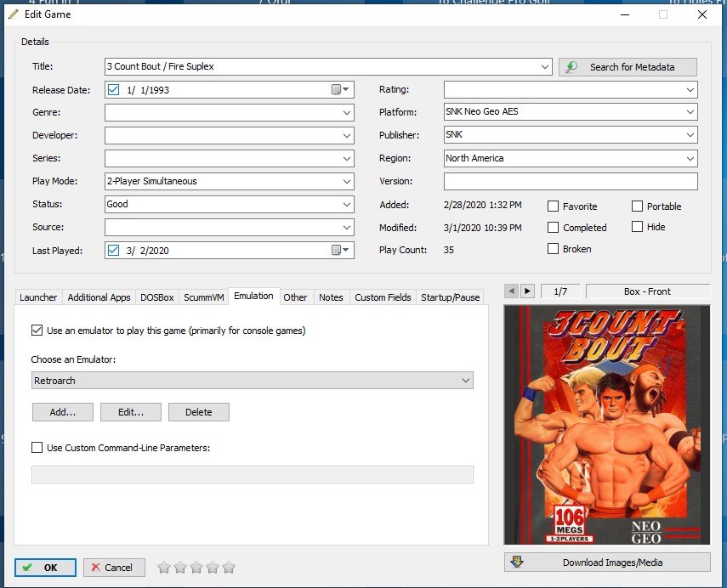The width and height of the screenshot is (727, 588).
Task: Go to the previous image with left arrow
Action: pos(511,291)
